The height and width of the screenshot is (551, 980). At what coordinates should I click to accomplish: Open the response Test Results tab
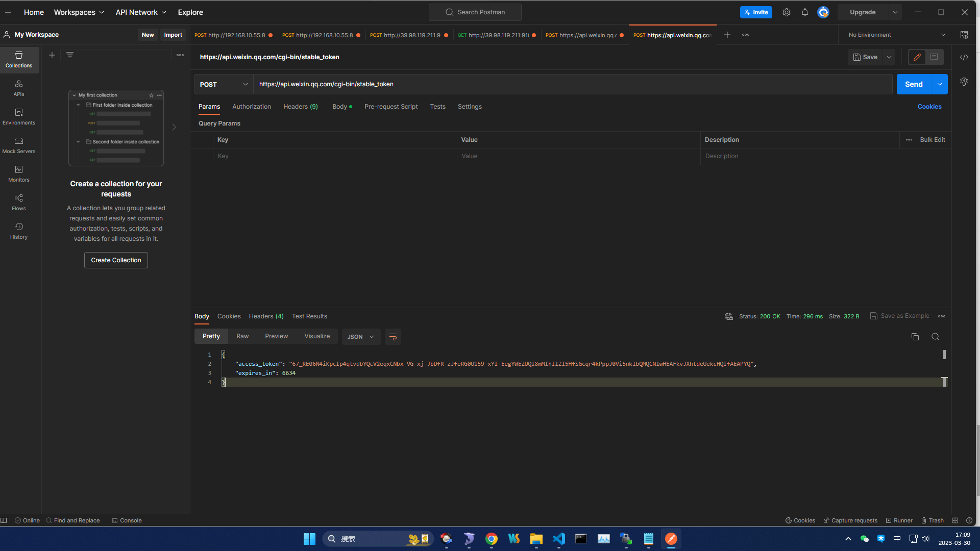click(x=309, y=316)
